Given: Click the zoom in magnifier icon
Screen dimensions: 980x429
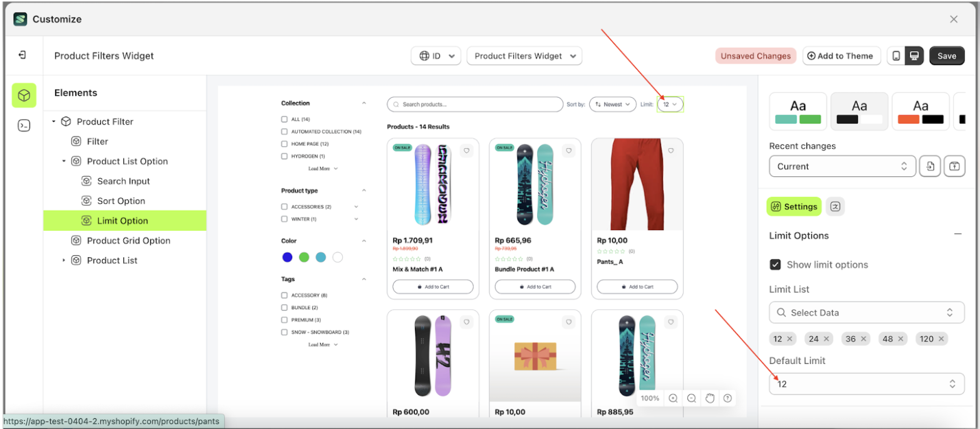Looking at the screenshot, I should click(673, 398).
